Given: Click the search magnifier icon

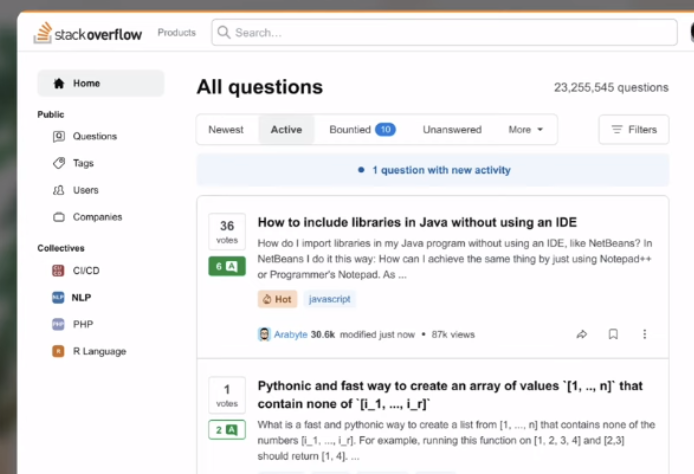Looking at the screenshot, I should 224,32.
